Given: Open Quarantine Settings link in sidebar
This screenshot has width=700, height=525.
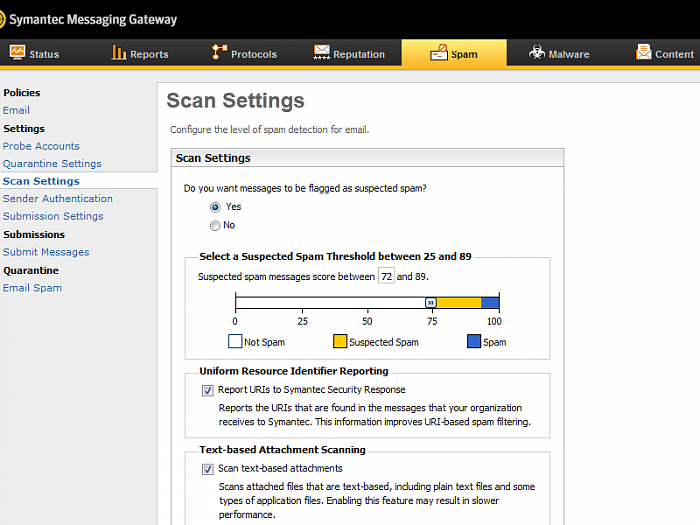Looking at the screenshot, I should 52,164.
